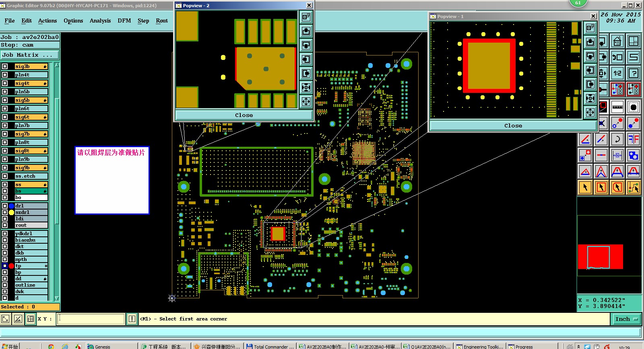Image resolution: width=644 pixels, height=349 pixels.
Task: Open the Actions menu
Action: coord(47,21)
